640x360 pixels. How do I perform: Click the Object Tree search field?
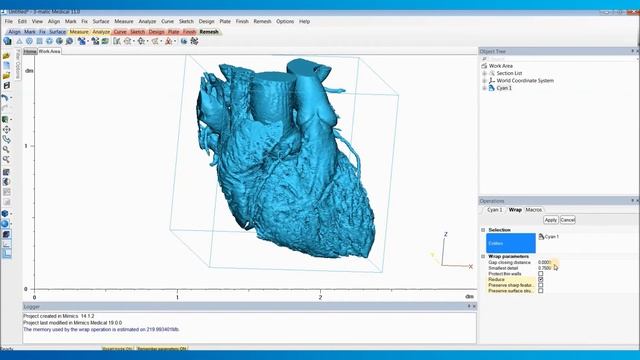[x=559, y=59]
